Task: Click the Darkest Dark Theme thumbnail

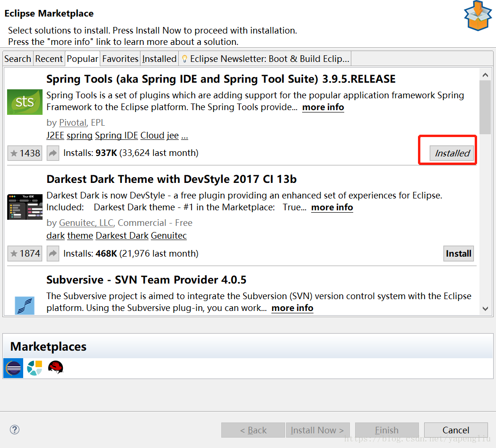Action: pos(25,207)
